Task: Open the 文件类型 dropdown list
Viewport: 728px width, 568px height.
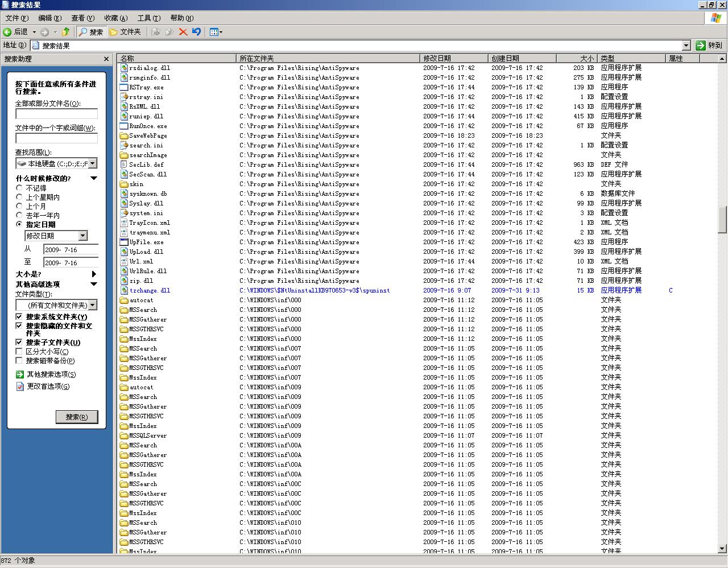Action: pos(92,305)
